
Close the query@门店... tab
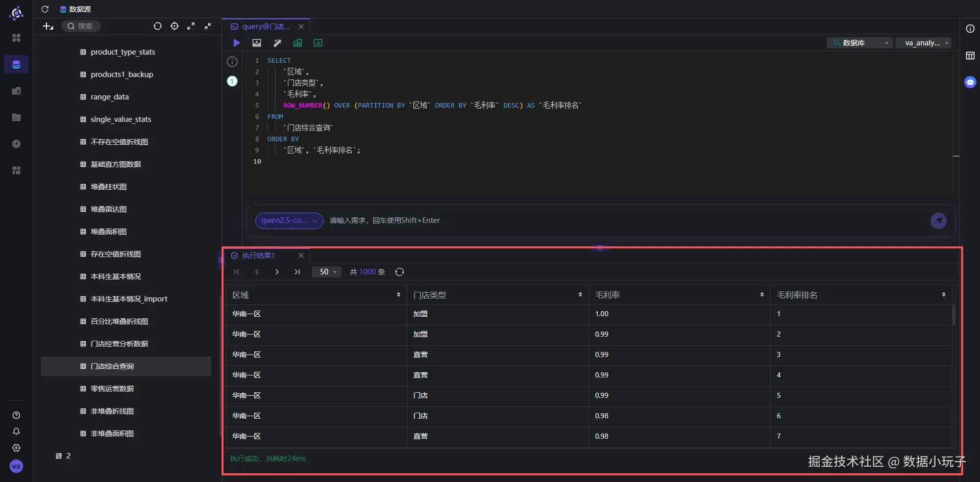pyautogui.click(x=301, y=27)
